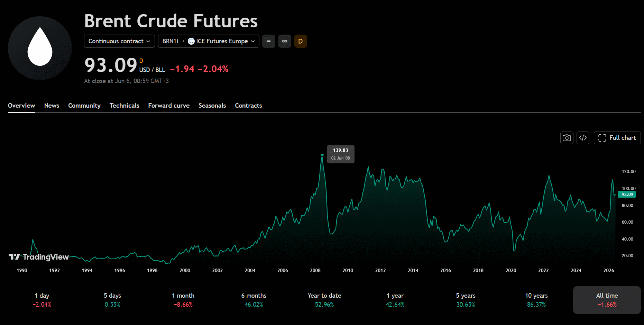The image size is (644, 325).
Task: Go to the Technicals tab
Action: (x=124, y=106)
